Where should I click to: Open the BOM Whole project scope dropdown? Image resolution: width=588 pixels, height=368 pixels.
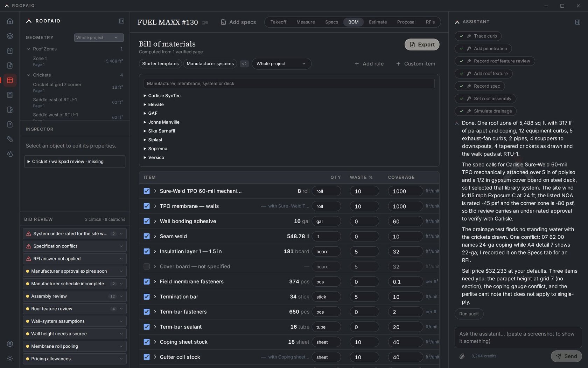click(x=281, y=64)
